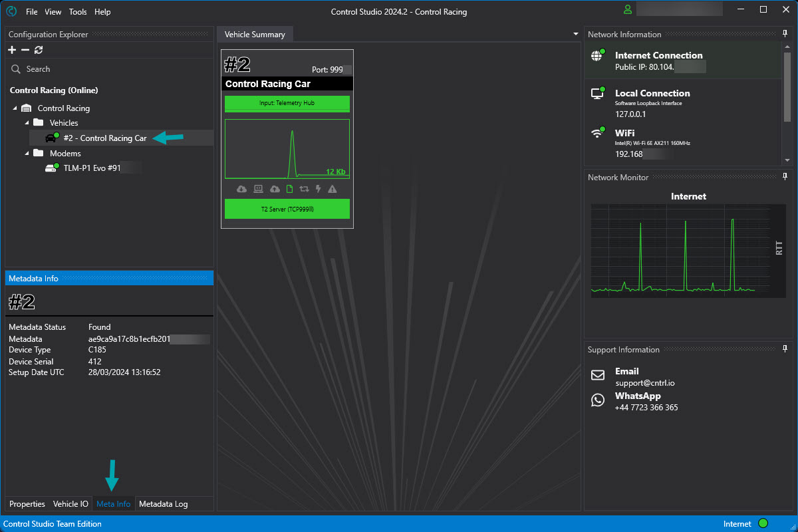Click the Setup Date UTC value
Image resolution: width=798 pixels, height=532 pixels.
pyautogui.click(x=124, y=372)
